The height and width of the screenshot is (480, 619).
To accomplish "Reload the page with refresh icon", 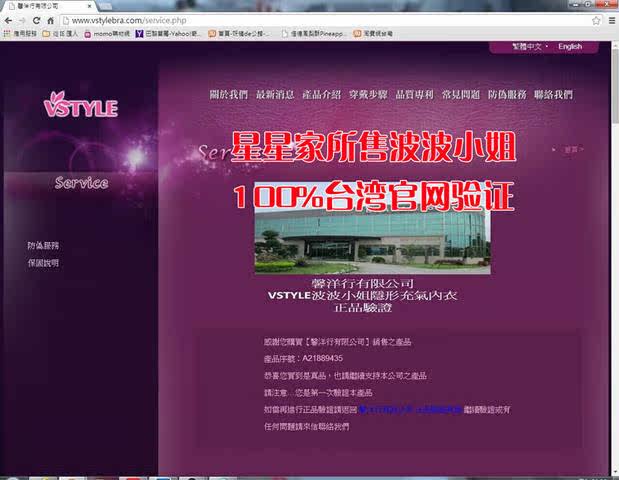I will pos(36,21).
